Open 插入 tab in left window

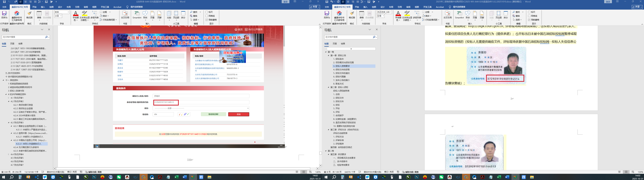point(43,7)
